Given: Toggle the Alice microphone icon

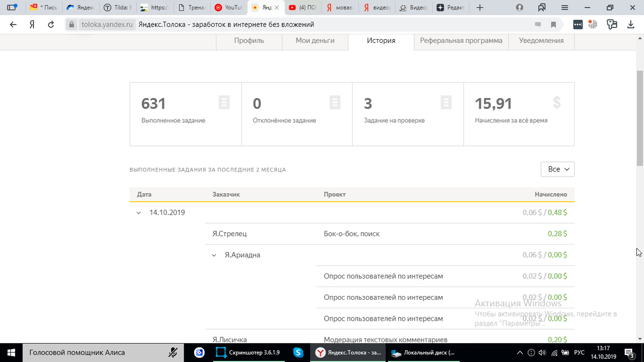Looking at the screenshot, I should tap(173, 352).
